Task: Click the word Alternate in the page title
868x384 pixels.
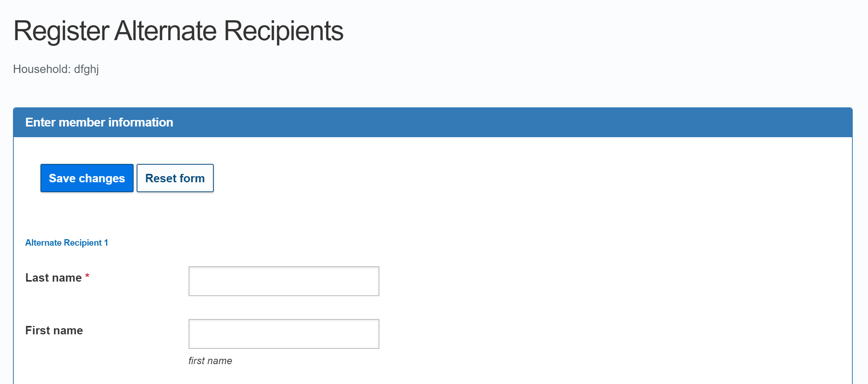Action: click(165, 31)
